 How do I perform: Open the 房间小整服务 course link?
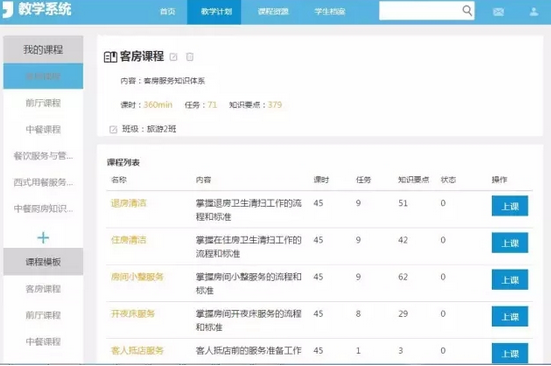click(137, 277)
